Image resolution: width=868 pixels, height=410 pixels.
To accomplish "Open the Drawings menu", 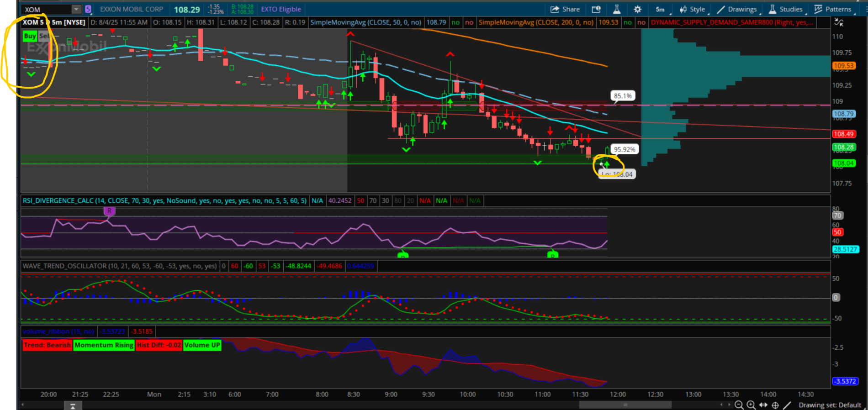I will [737, 9].
